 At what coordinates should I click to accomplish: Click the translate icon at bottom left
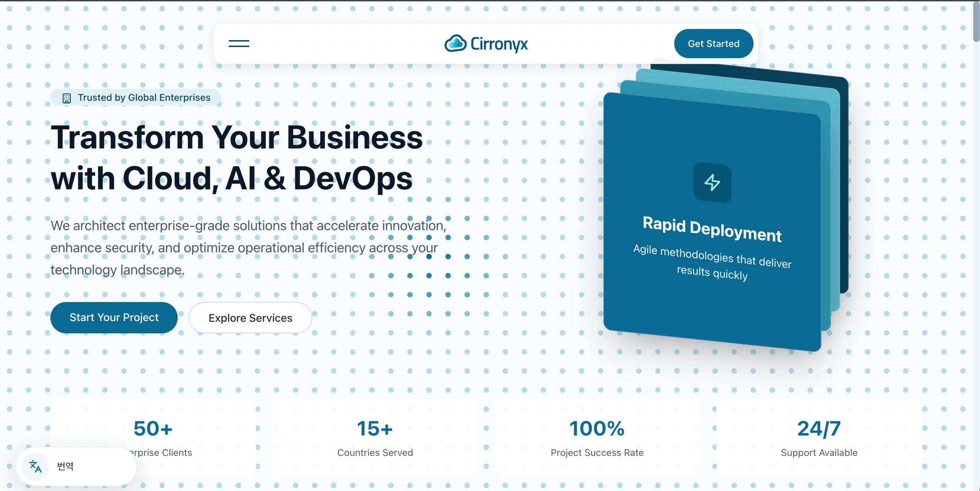35,466
